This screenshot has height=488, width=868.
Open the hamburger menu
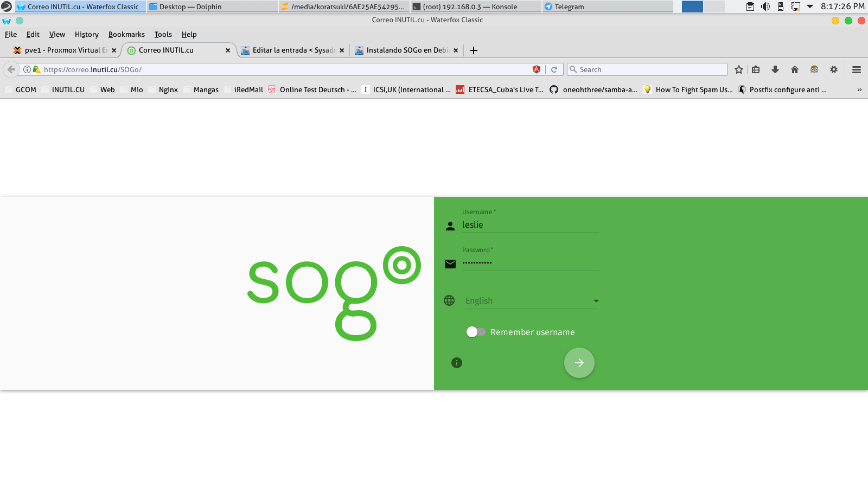[x=857, y=69]
